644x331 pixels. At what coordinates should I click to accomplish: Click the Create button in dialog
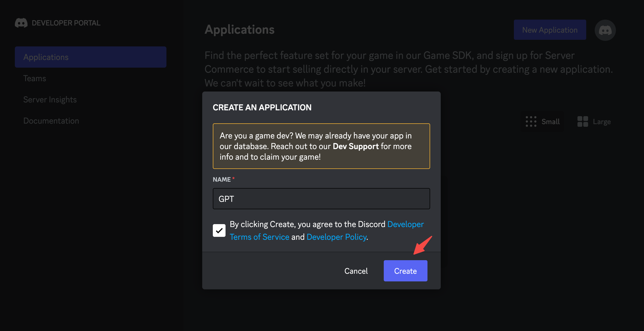tap(405, 271)
